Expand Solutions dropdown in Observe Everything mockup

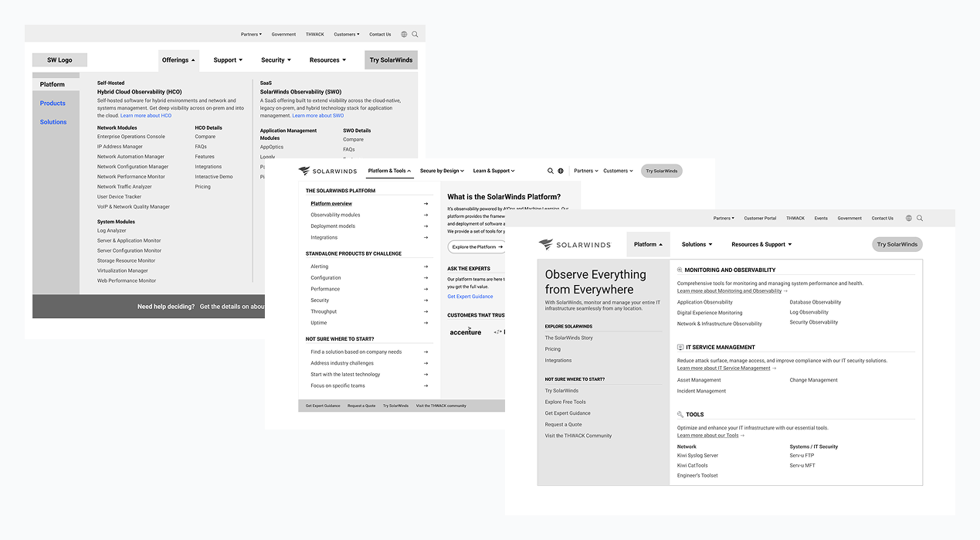point(697,244)
